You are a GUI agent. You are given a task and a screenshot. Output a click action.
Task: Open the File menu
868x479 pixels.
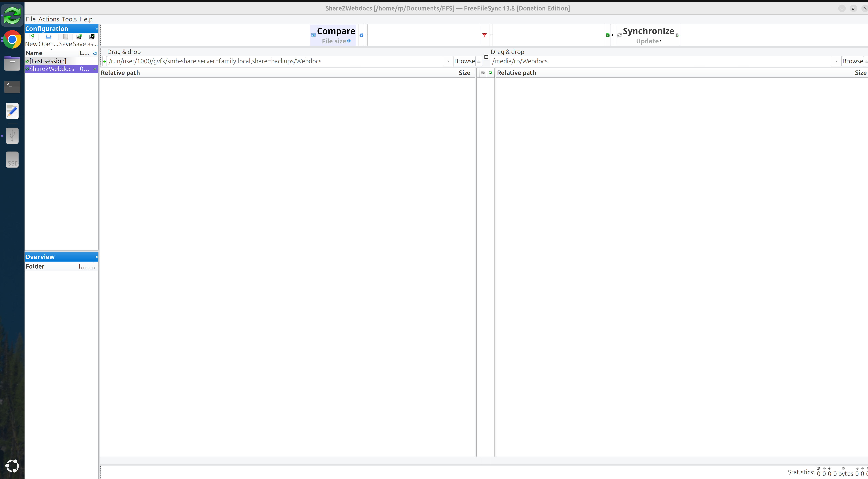pos(31,19)
